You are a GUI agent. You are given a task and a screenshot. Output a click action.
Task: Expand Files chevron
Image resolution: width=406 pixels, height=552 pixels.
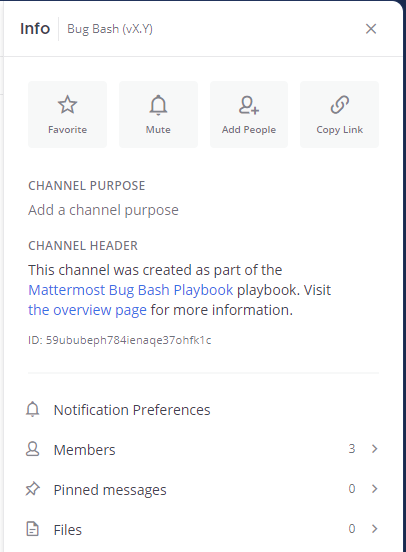(374, 528)
